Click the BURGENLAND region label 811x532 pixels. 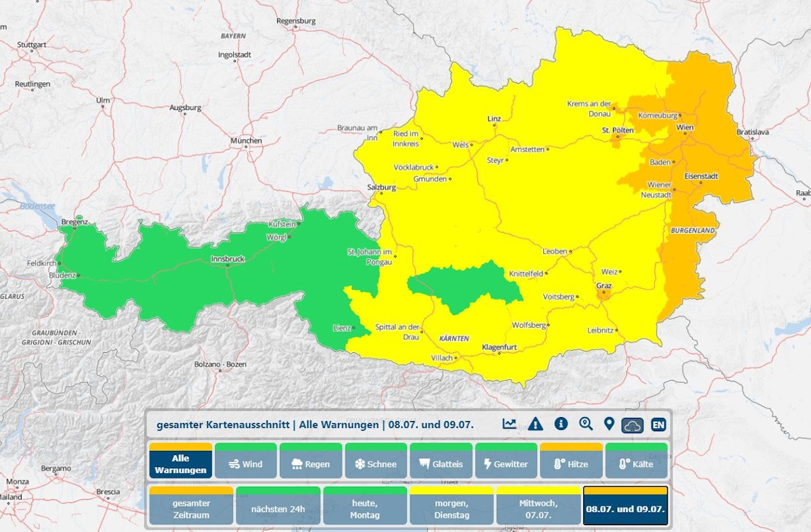click(x=693, y=231)
